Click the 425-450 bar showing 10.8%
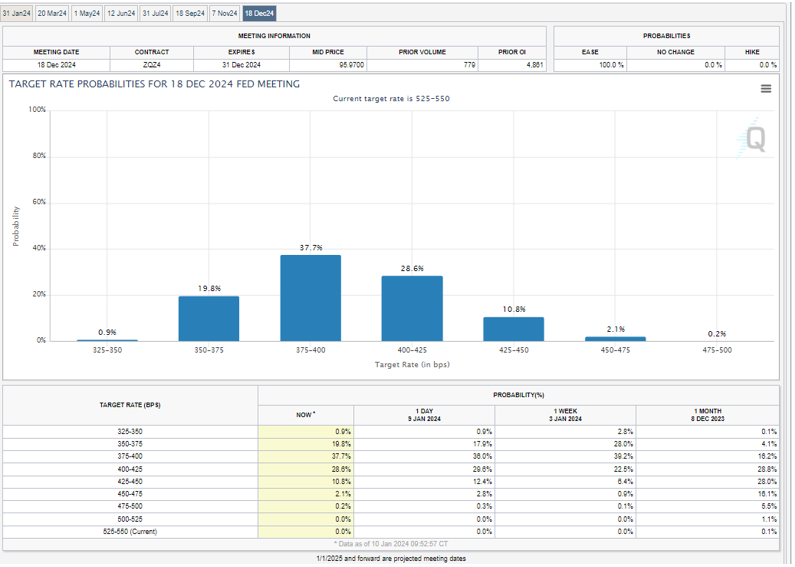Screen dimensions: 795x567 click(x=513, y=329)
